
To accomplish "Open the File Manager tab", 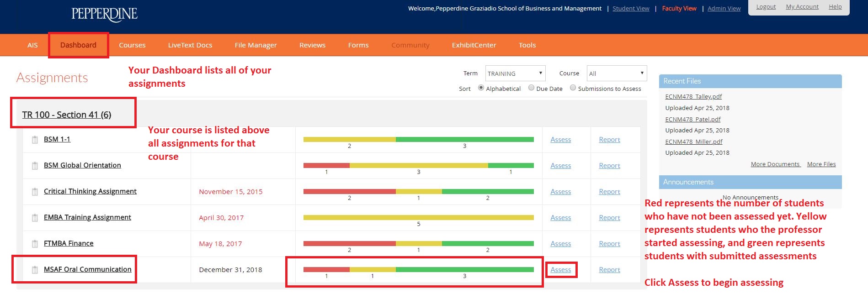I will click(x=256, y=45).
